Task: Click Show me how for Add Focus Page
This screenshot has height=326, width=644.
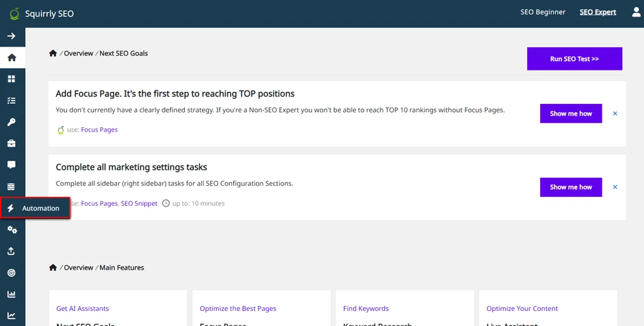Action: pos(571,113)
